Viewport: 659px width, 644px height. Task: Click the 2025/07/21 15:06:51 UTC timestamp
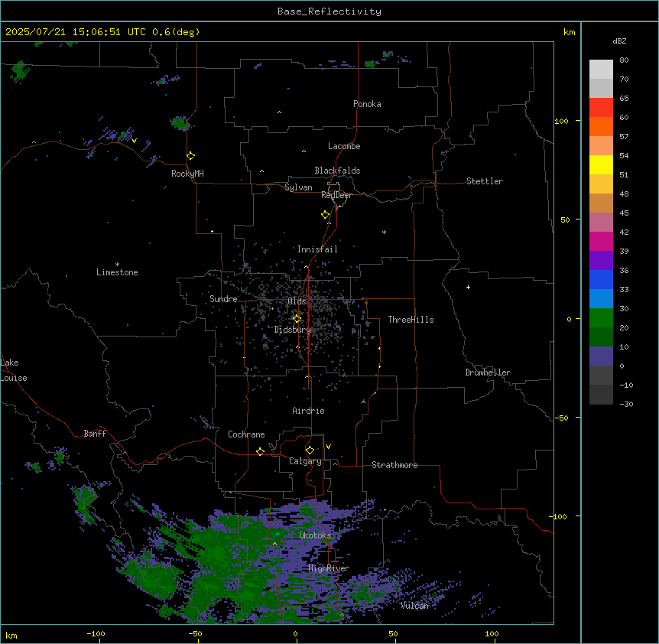pos(76,32)
